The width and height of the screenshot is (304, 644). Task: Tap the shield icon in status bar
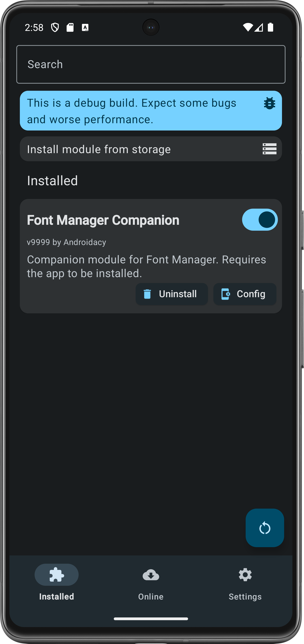point(55,27)
